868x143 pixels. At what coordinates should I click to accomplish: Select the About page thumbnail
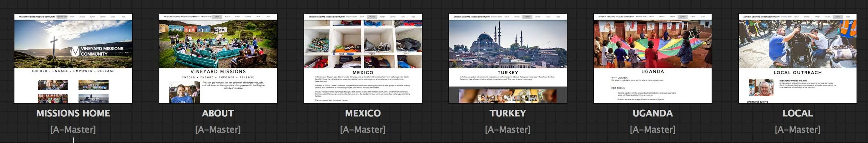(218, 58)
